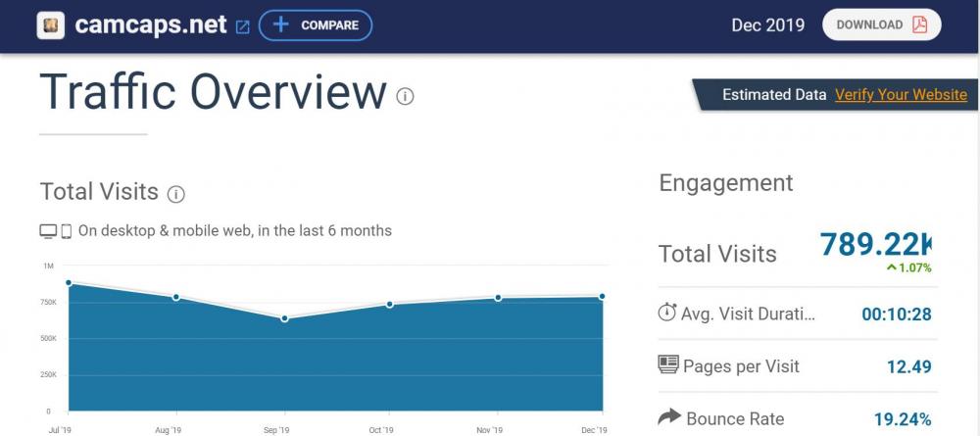980x436 pixels.
Task: Click the Dec 2019 date label
Action: [767, 25]
